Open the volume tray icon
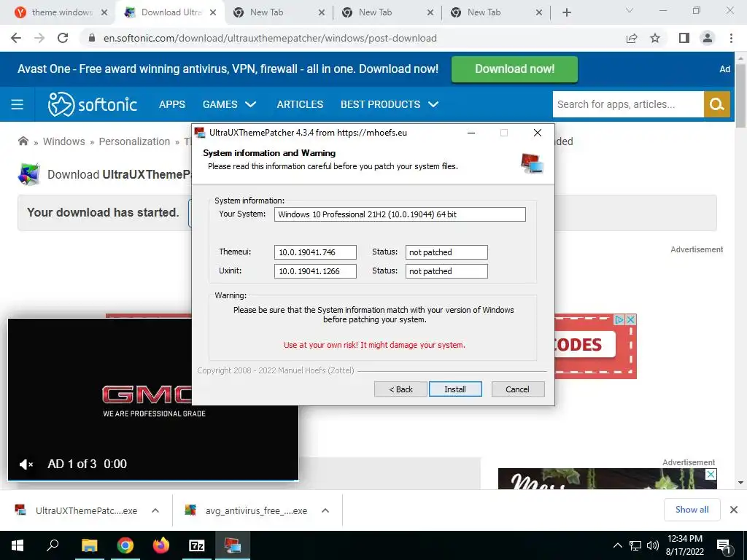Image resolution: width=747 pixels, height=560 pixels. pos(653,545)
